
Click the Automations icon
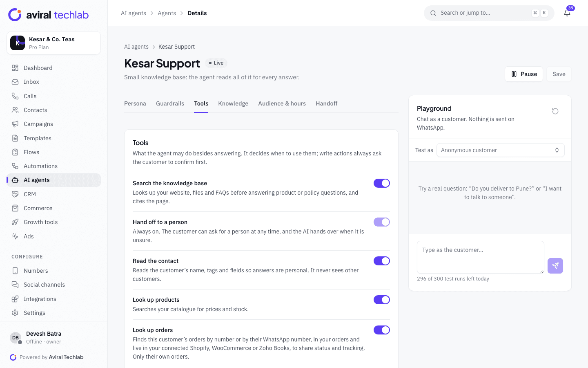pos(15,166)
